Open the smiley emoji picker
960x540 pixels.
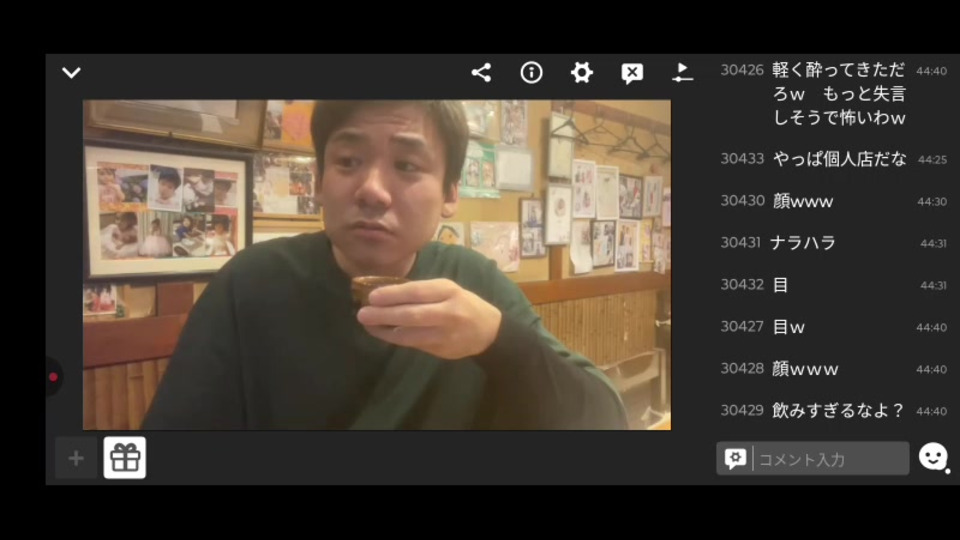933,457
